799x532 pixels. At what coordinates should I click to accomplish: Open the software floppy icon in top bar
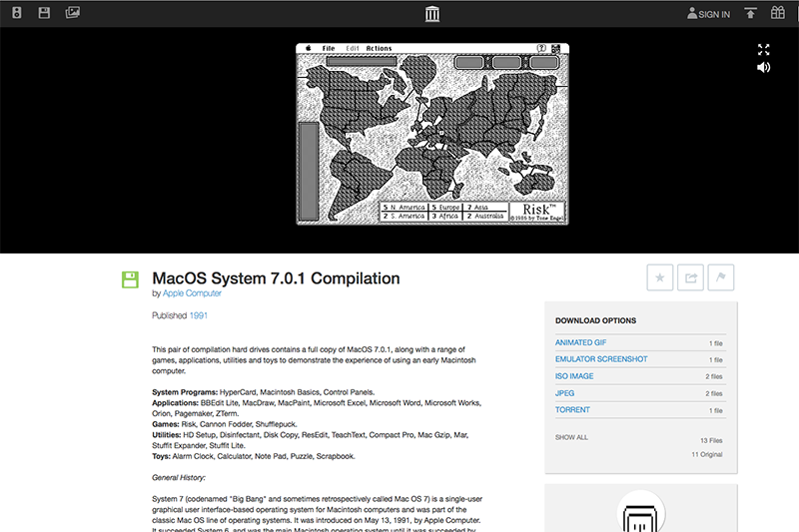[x=43, y=13]
